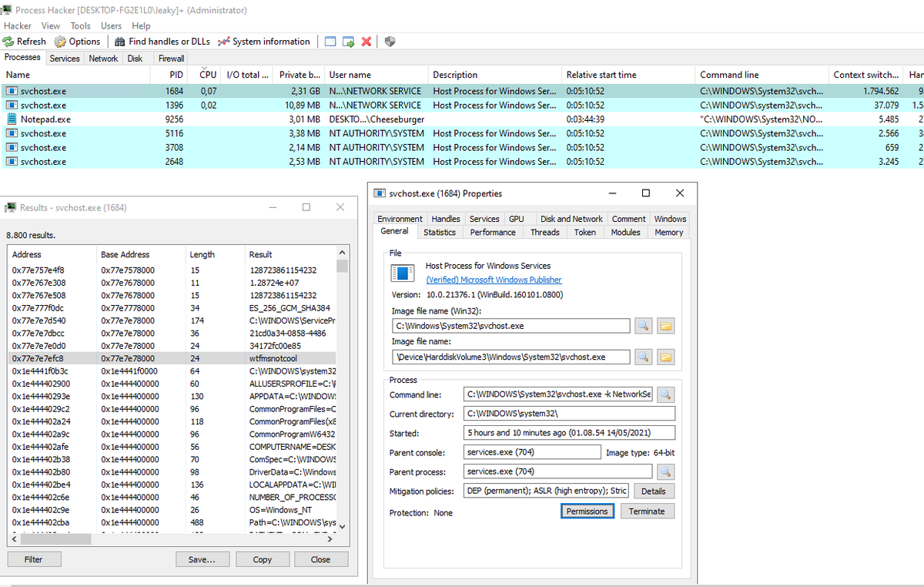The width and height of the screenshot is (924, 587).
Task: Click the Current directory field
Action: click(x=569, y=414)
